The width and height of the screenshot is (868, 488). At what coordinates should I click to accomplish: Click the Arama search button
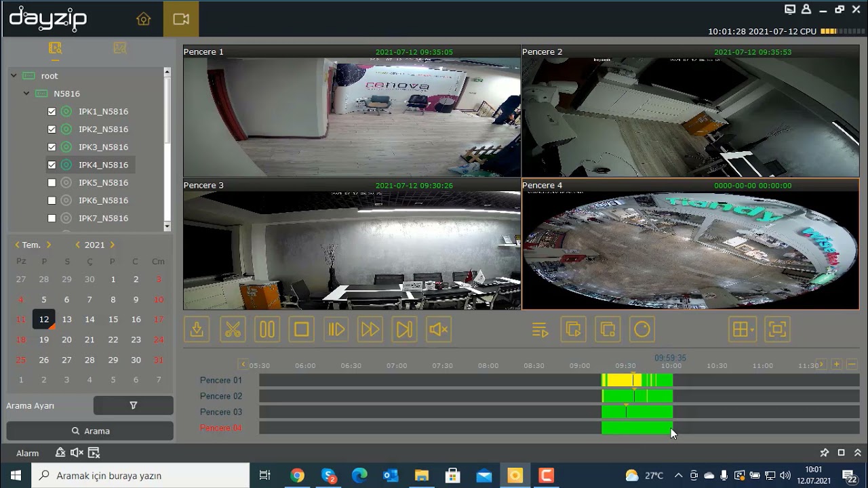(90, 431)
